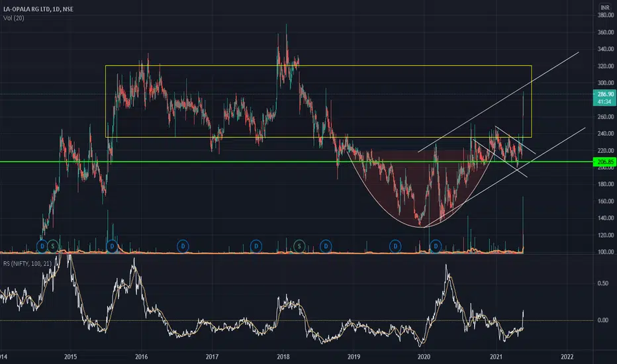Click the 180.00 price axis label
The width and height of the screenshot is (617, 364).
pos(606,184)
